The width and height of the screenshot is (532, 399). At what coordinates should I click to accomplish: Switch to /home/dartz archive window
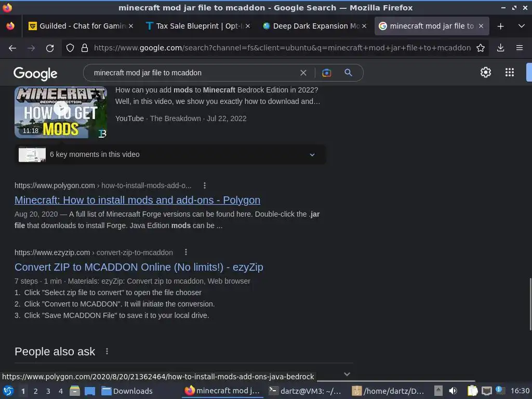(x=388, y=391)
